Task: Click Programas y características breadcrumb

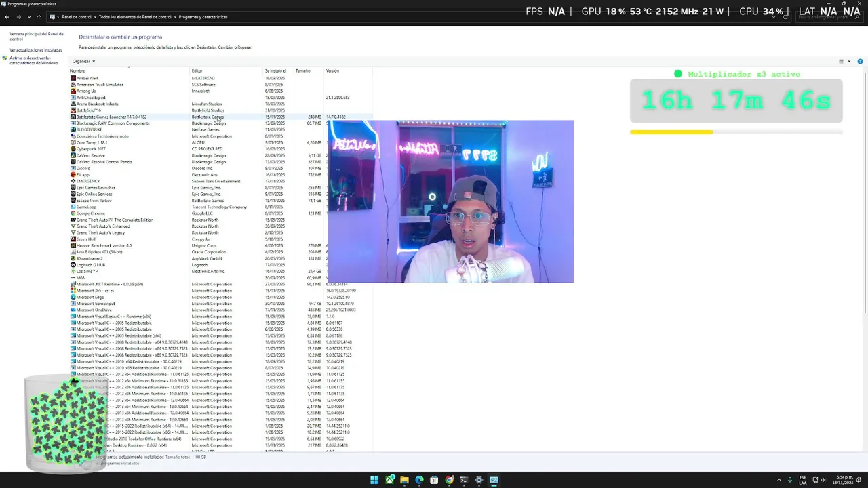Action: click(x=203, y=17)
